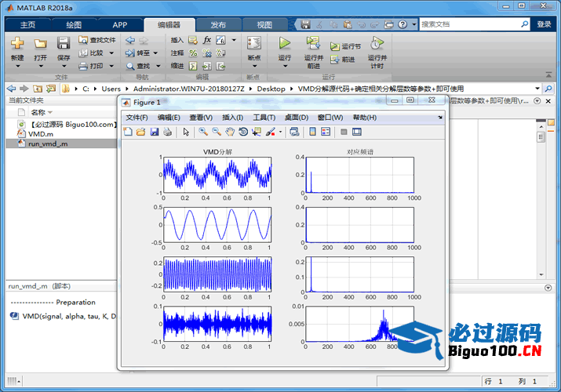Click the Print button in ribbon

92,66
